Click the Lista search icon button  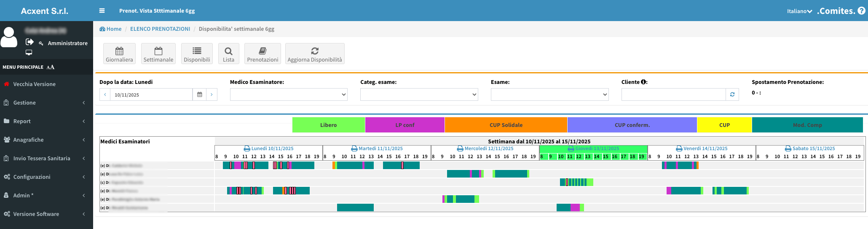(228, 54)
